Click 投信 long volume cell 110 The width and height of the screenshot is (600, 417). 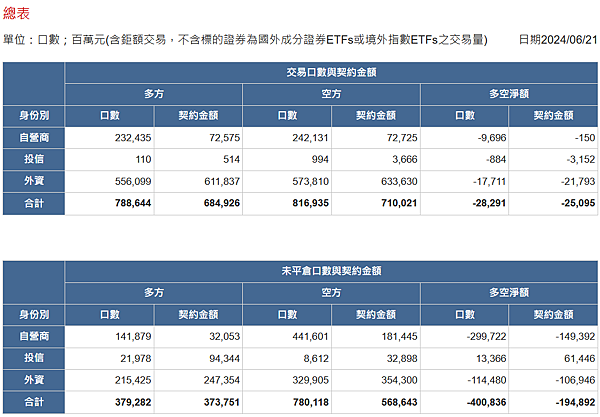109,160
